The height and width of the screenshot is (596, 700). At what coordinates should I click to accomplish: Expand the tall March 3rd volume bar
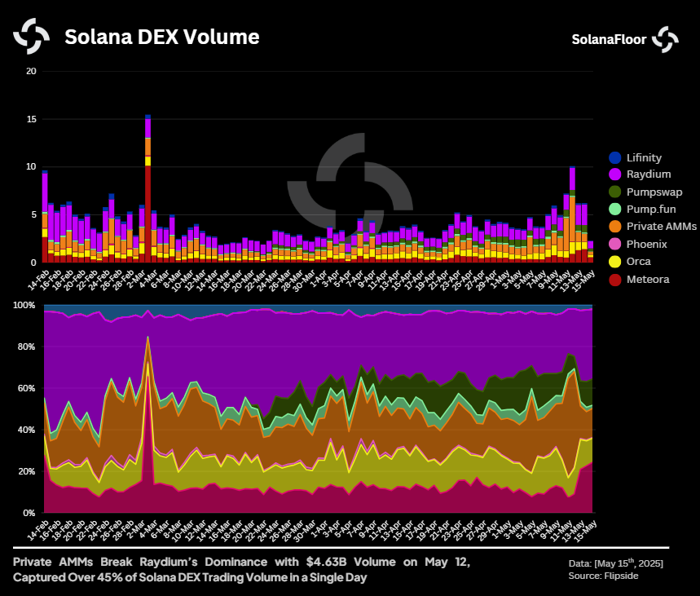point(147,163)
